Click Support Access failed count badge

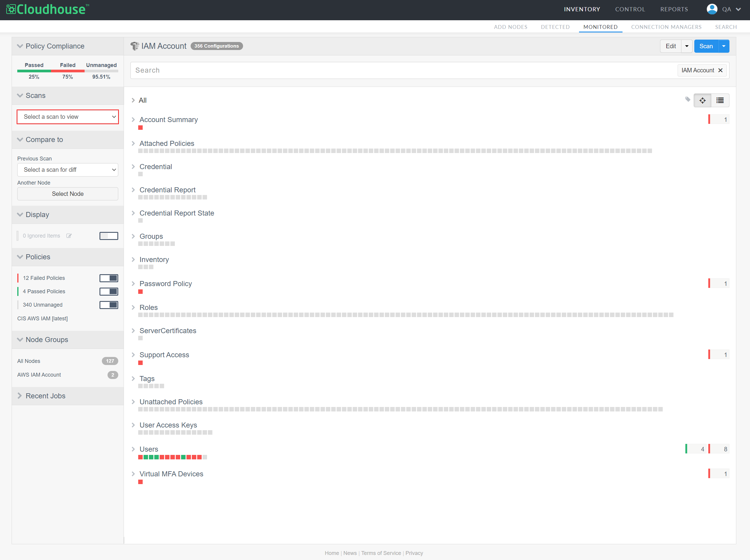pos(718,355)
